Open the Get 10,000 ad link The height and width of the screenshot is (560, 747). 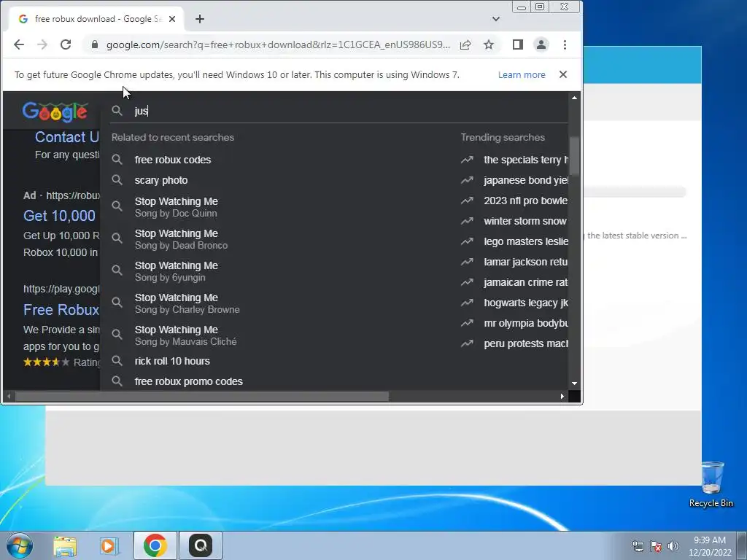[x=60, y=216]
